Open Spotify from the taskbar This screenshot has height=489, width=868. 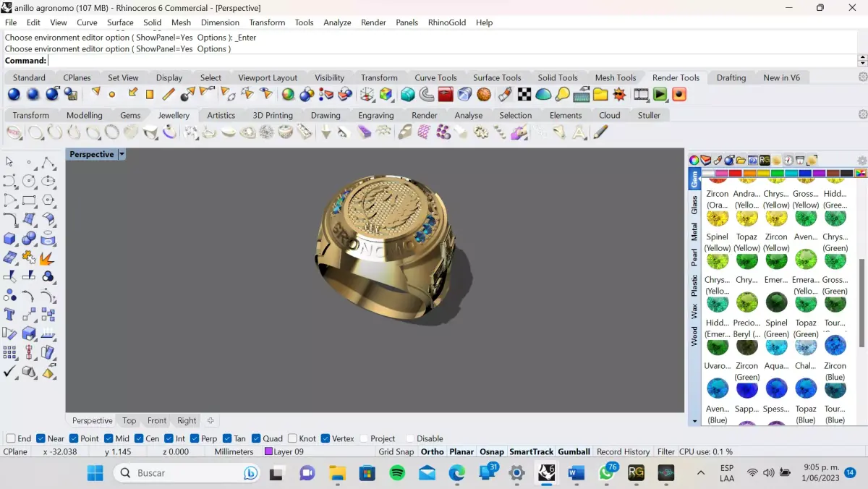coord(397,473)
